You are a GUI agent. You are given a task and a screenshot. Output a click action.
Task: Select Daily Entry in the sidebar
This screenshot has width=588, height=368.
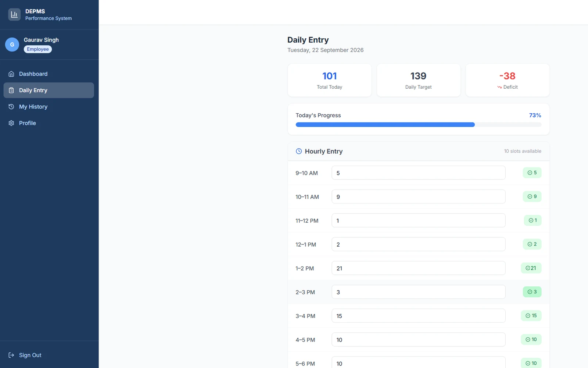[49, 90]
